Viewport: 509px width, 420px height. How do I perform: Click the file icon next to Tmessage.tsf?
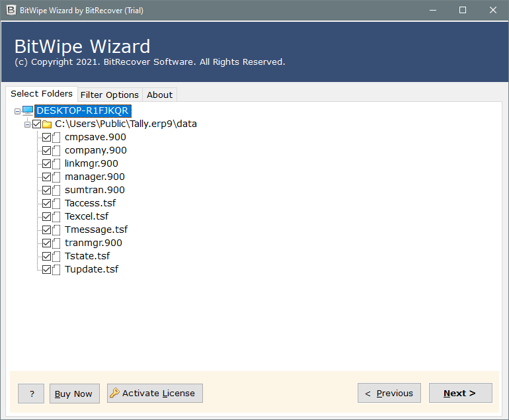click(56, 230)
